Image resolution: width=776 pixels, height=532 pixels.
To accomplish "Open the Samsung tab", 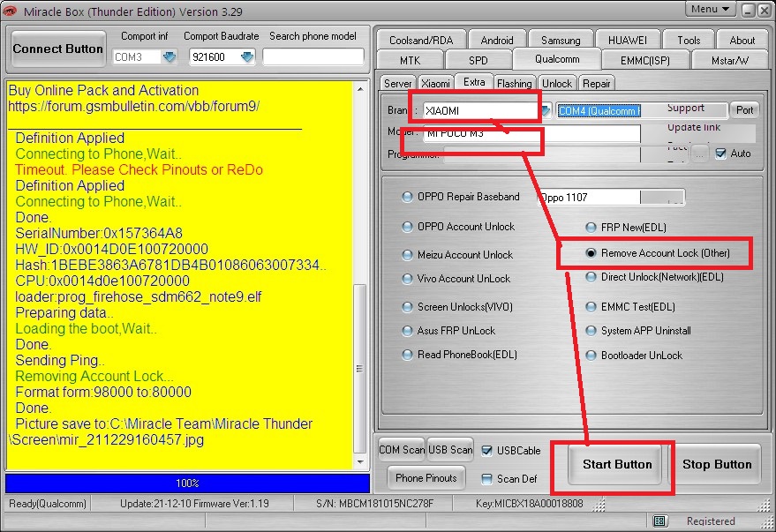I will coord(561,40).
